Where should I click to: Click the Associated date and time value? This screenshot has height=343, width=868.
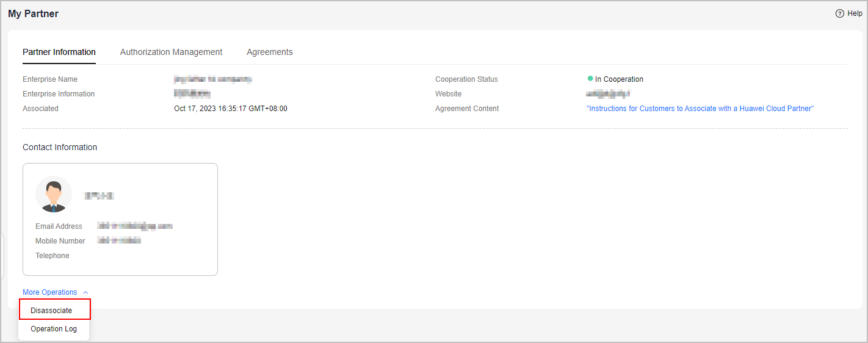point(231,109)
